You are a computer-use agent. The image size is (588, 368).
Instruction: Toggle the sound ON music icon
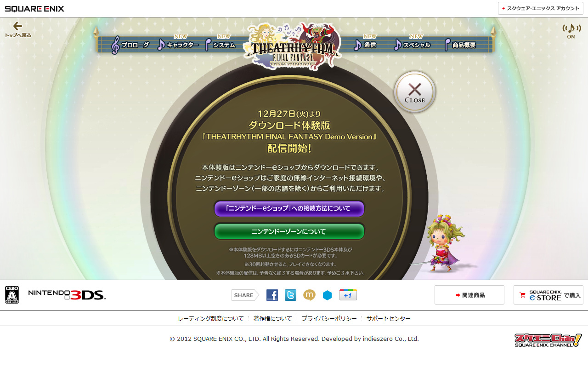pyautogui.click(x=571, y=31)
